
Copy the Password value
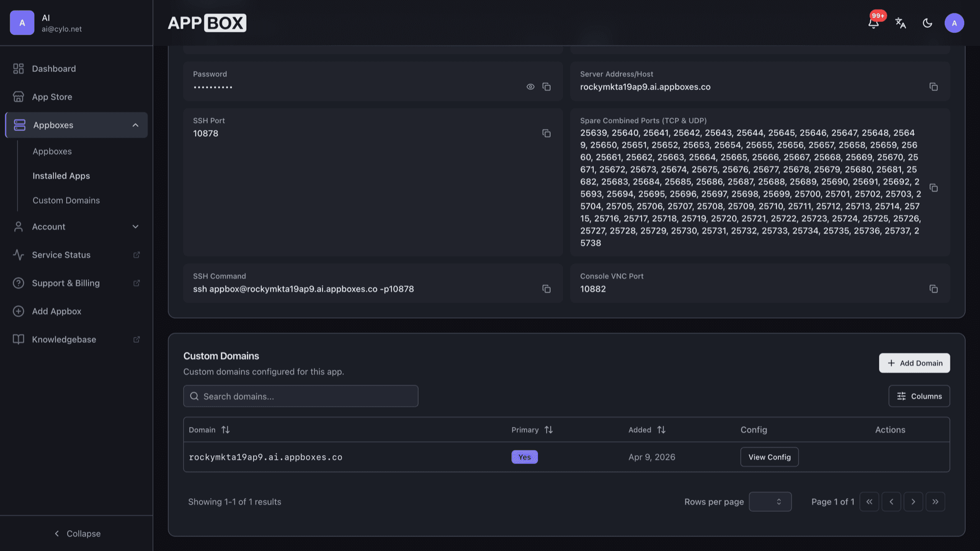pos(547,87)
